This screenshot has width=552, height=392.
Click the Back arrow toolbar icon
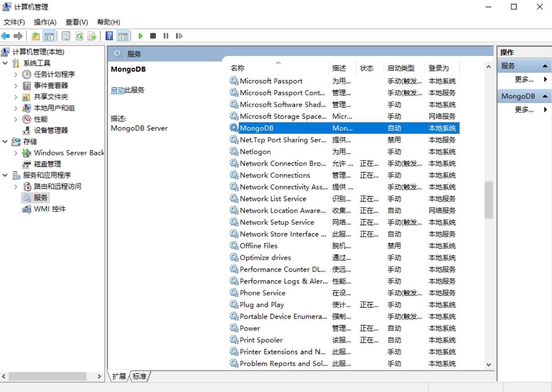point(6,36)
